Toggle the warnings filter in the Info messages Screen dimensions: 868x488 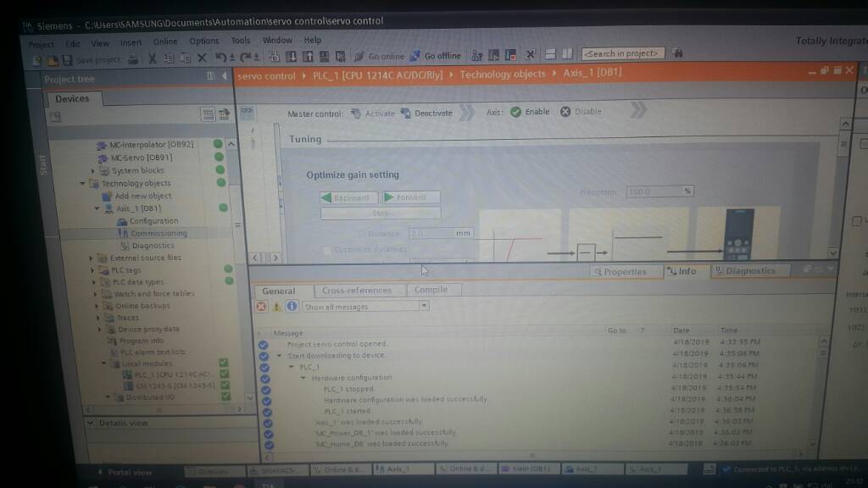coord(276,306)
